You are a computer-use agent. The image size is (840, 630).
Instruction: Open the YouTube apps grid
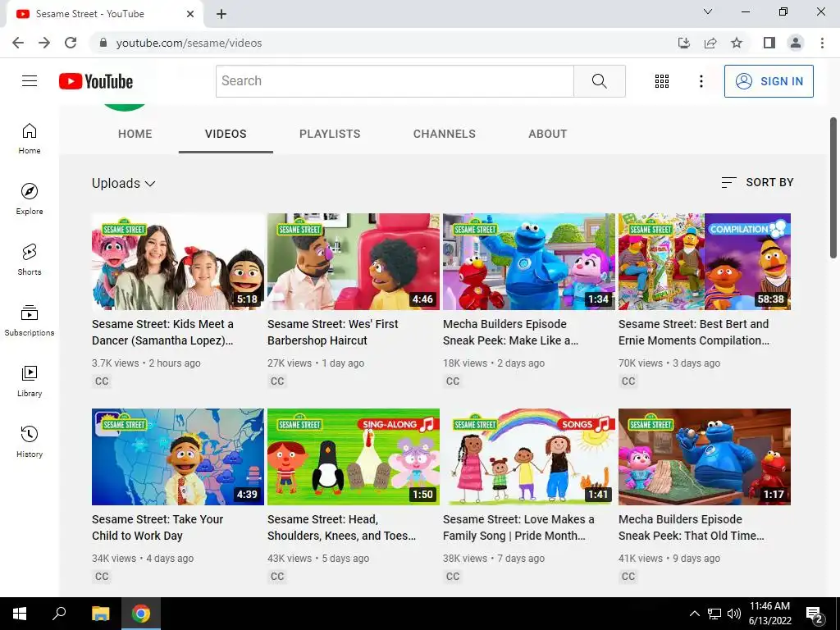[x=662, y=81]
